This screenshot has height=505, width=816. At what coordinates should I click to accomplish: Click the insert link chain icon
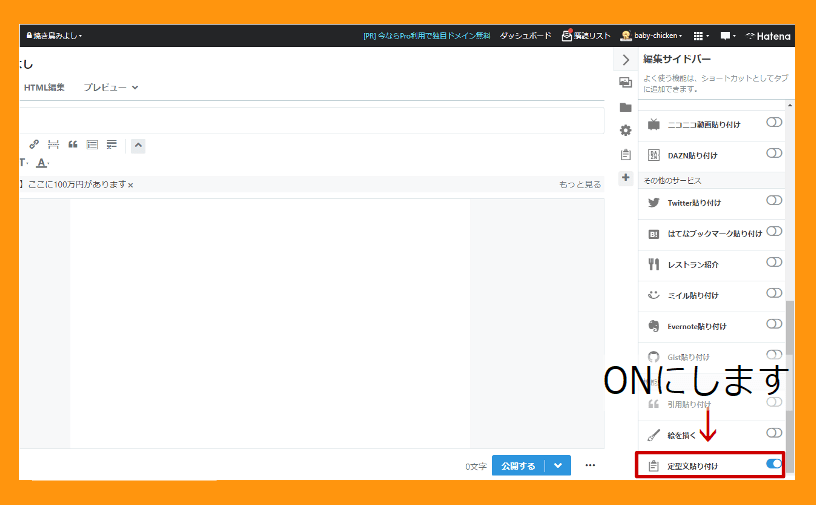click(34, 144)
